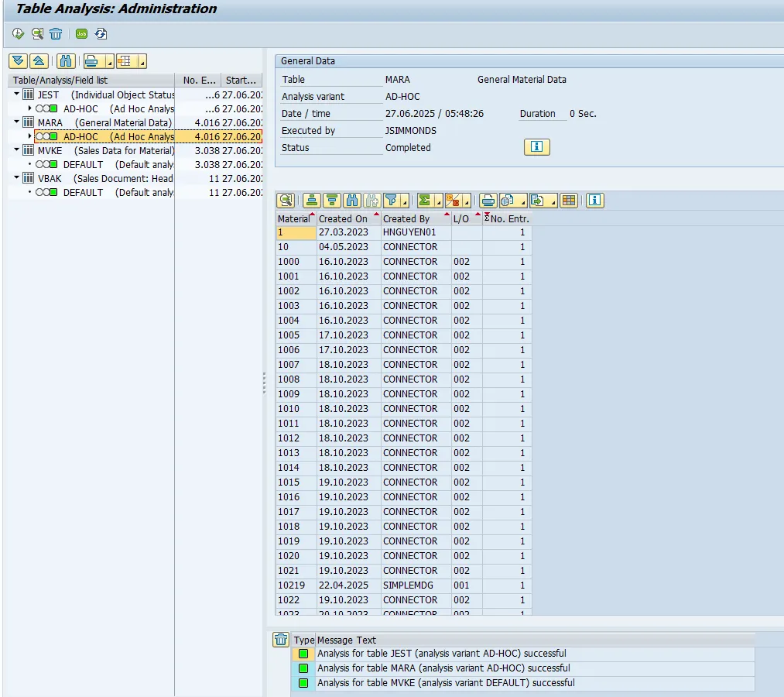This screenshot has width=784, height=697.
Task: Select the 22.04.2025 date cell
Action: (348, 585)
